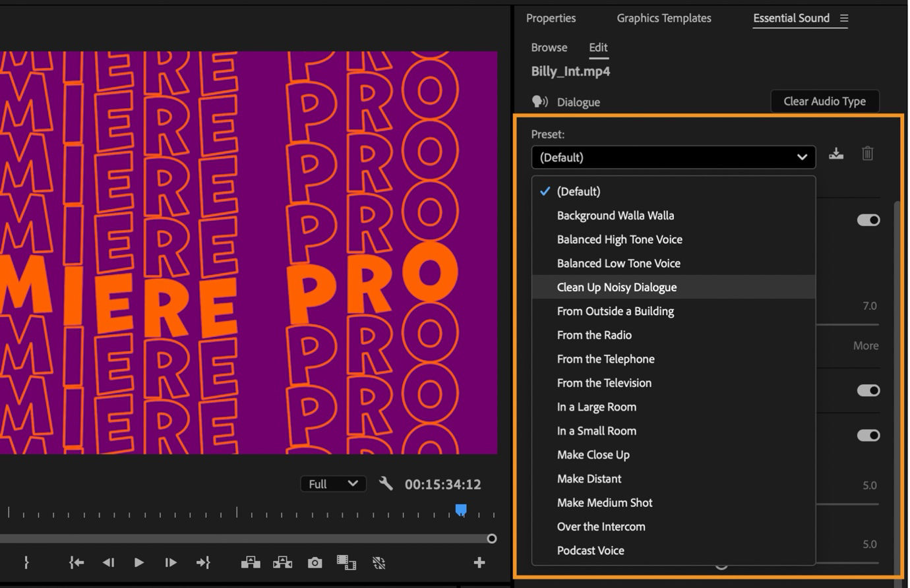This screenshot has width=910, height=588.
Task: Open the Preset dropdown showing (Default)
Action: 673,157
